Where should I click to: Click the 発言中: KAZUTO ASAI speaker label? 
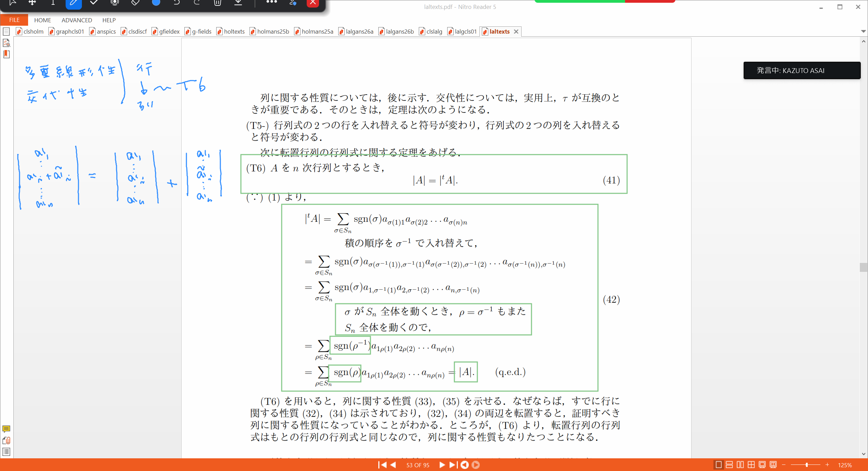pyautogui.click(x=802, y=70)
